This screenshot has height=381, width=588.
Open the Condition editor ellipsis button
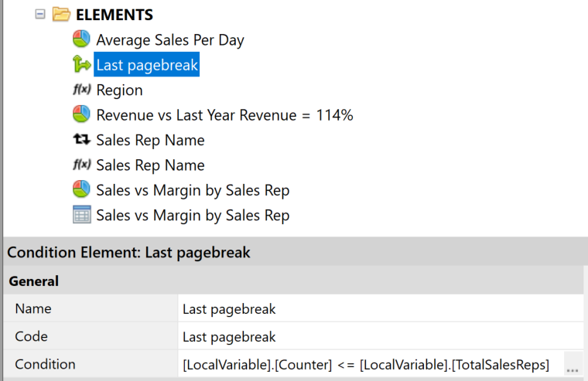573,365
